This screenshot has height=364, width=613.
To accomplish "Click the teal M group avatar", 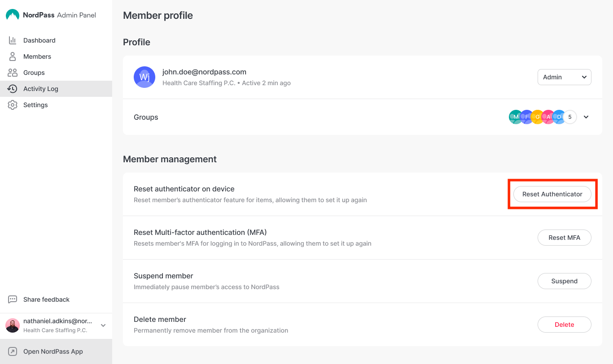I will coord(514,117).
